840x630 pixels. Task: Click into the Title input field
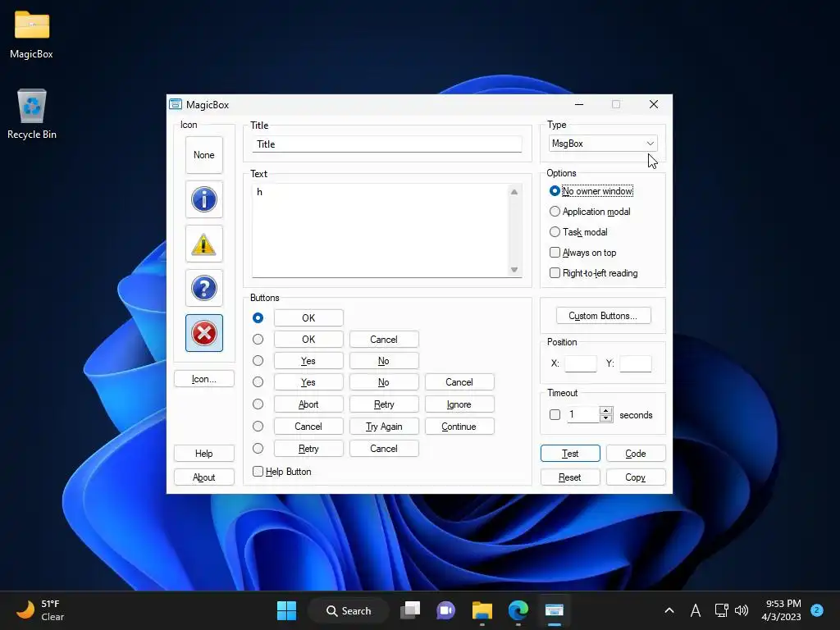[x=387, y=144]
